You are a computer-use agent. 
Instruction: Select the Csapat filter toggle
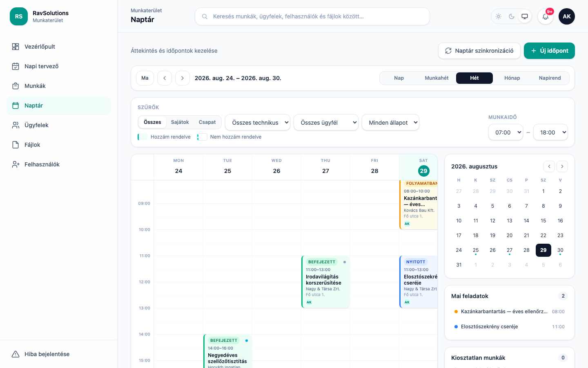pos(207,122)
